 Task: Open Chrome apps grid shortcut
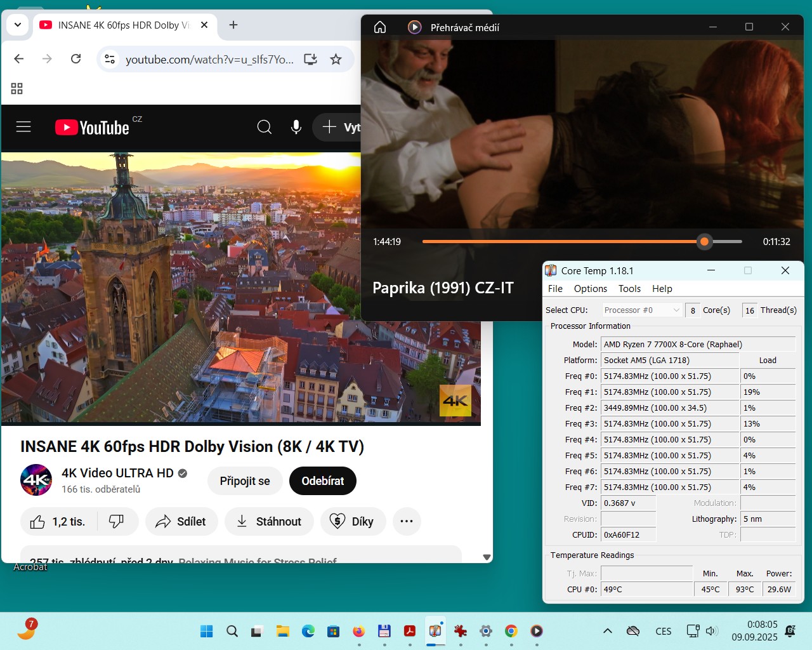coord(17,88)
